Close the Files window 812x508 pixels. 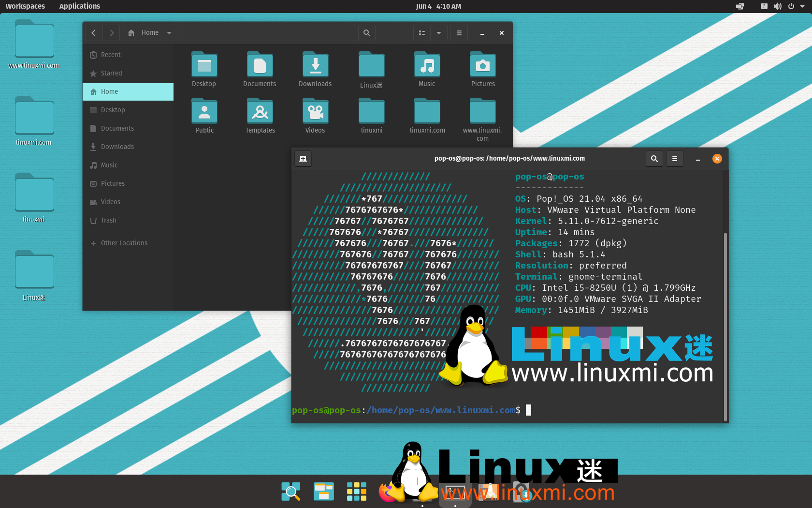(x=502, y=33)
